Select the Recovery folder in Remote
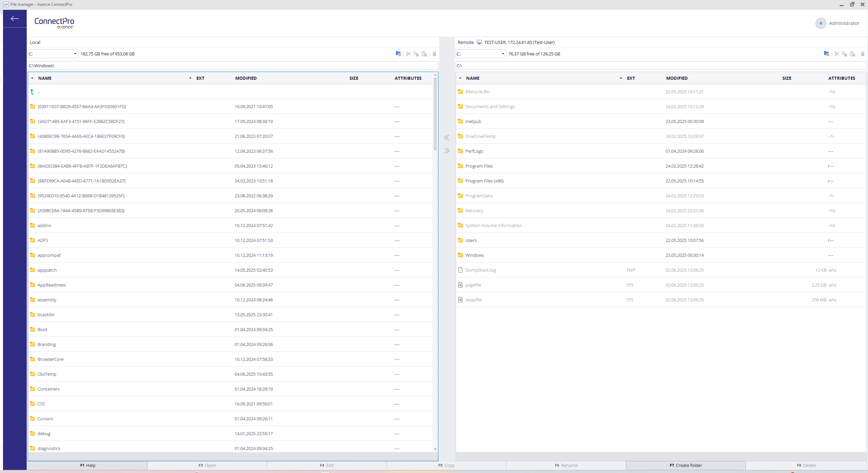The width and height of the screenshot is (868, 473). click(661, 210)
